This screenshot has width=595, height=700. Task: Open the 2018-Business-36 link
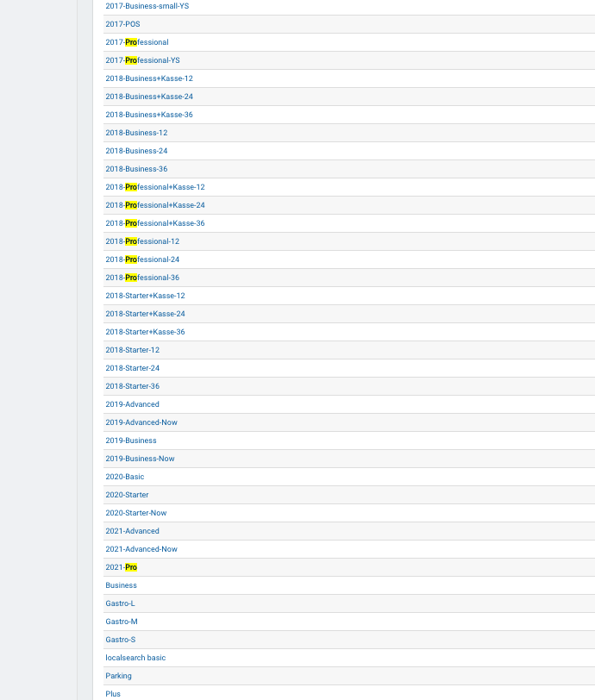(137, 169)
